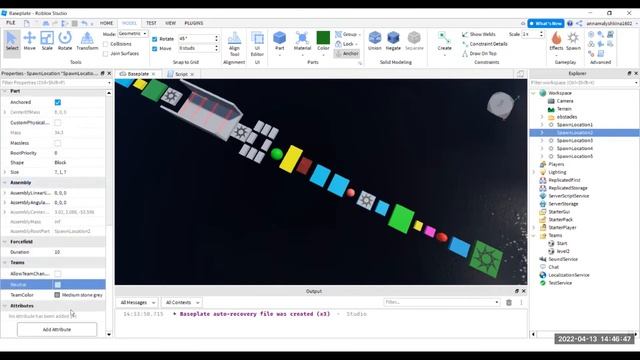
Task: Click the Group button in Parts
Action: (x=347, y=34)
